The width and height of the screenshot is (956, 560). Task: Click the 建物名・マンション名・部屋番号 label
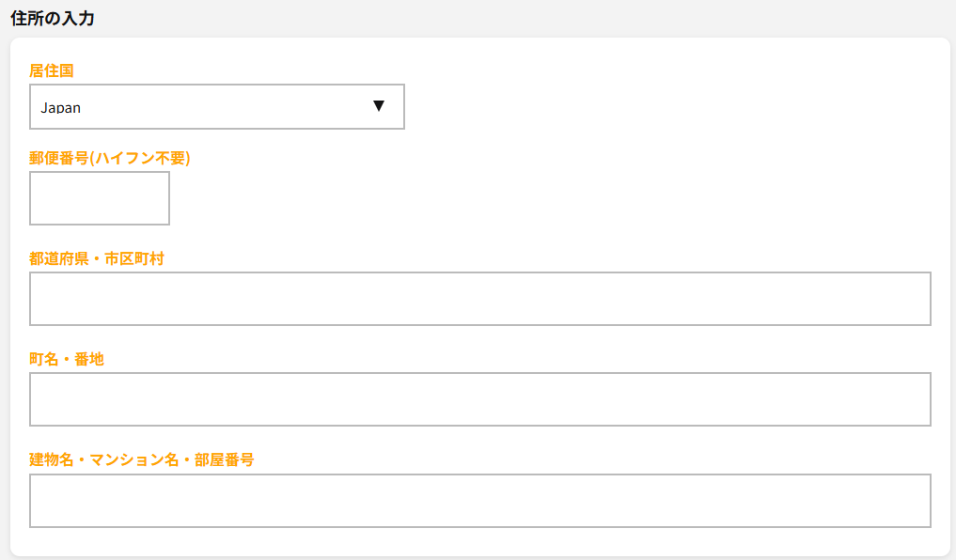142,459
